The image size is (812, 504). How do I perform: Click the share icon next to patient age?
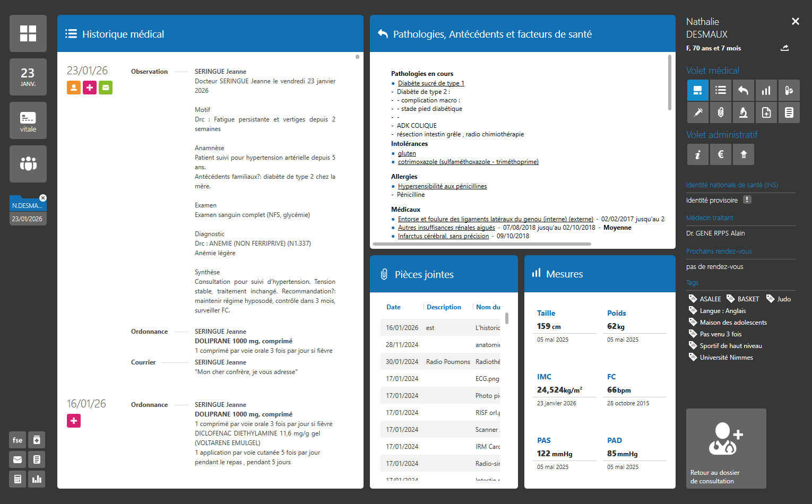pos(784,48)
